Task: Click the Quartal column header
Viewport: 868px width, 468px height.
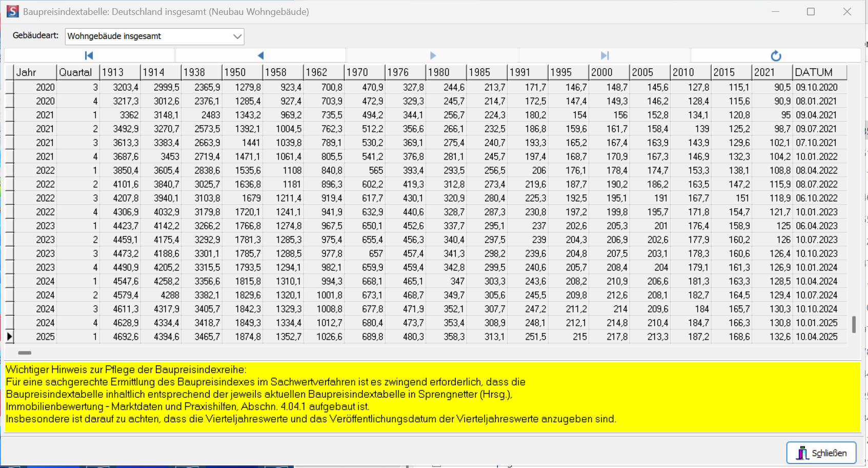Action: [x=77, y=72]
